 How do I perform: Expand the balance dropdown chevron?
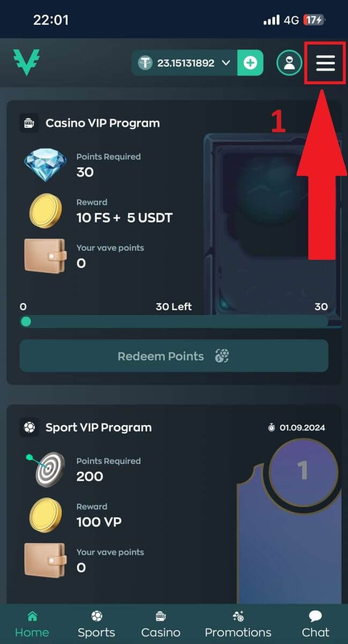(226, 63)
